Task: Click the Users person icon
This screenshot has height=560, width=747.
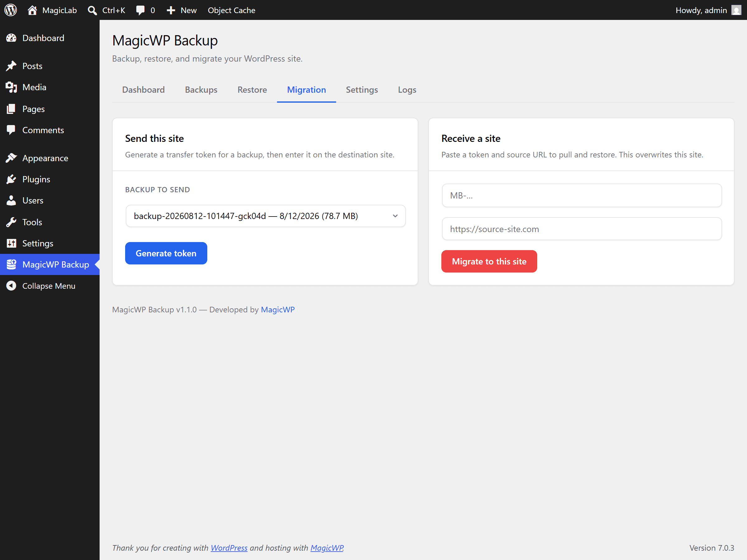Action: (x=11, y=200)
